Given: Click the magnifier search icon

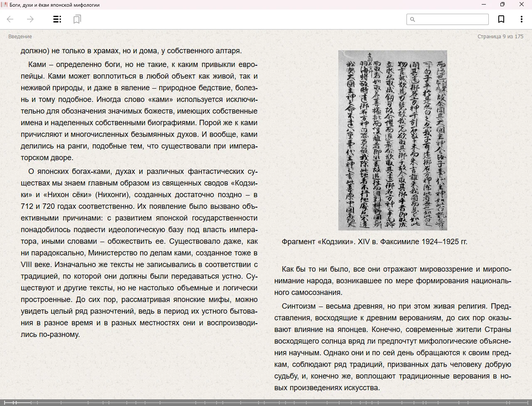Looking at the screenshot, I should tap(412, 19).
